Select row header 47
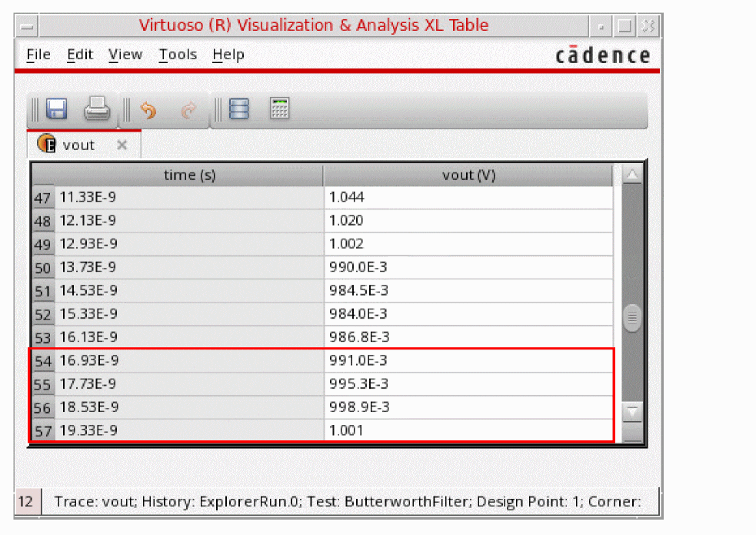Screen dimensions: 756x535 43,198
